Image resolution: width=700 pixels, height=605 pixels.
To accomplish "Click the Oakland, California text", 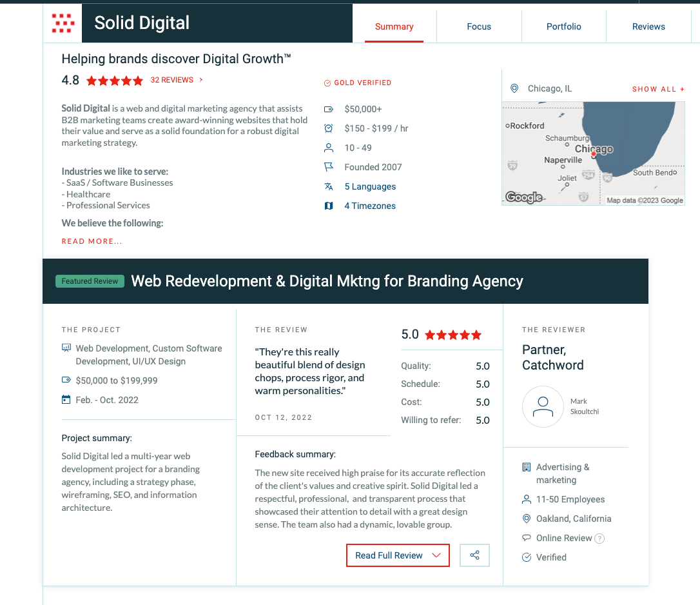I will (x=574, y=519).
